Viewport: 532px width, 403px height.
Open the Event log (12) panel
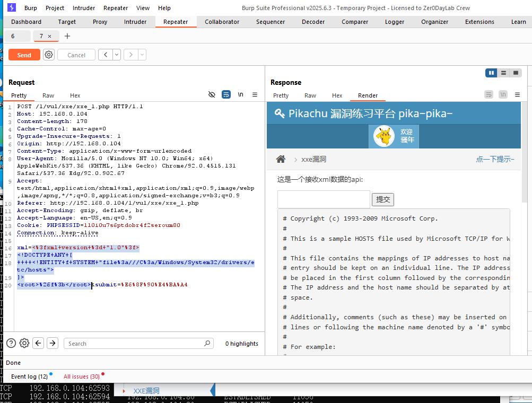(x=30, y=376)
